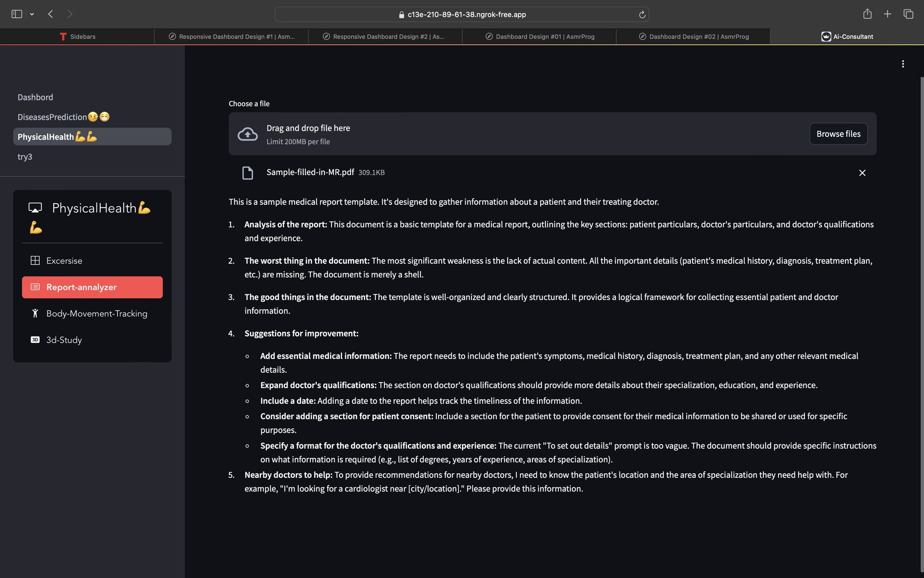Select the Report-annalyzer menu item

81,287
